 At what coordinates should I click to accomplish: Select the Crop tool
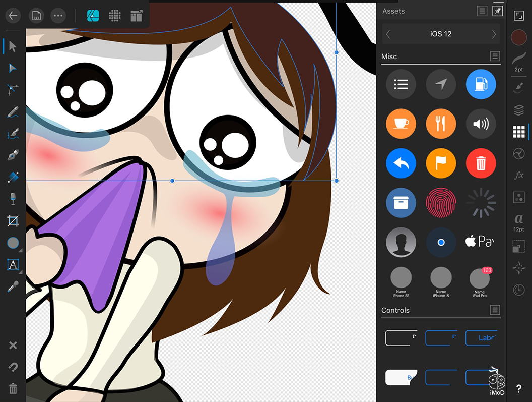pyautogui.click(x=13, y=220)
